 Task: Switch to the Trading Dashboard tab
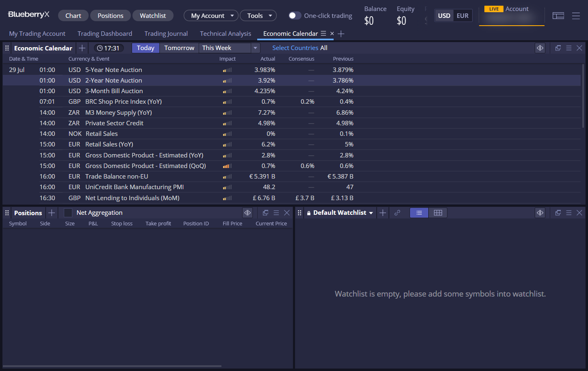tap(105, 34)
